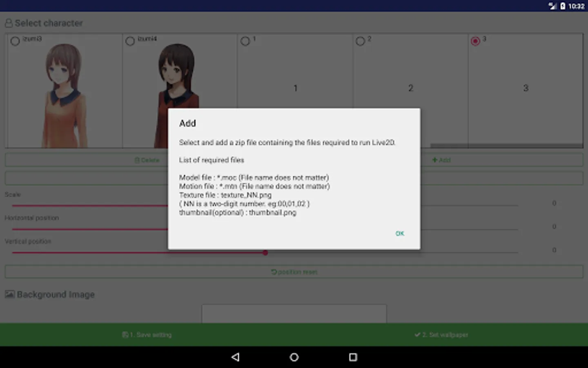Tap the Android recent apps icon
This screenshot has height=368, width=588.
click(x=353, y=357)
